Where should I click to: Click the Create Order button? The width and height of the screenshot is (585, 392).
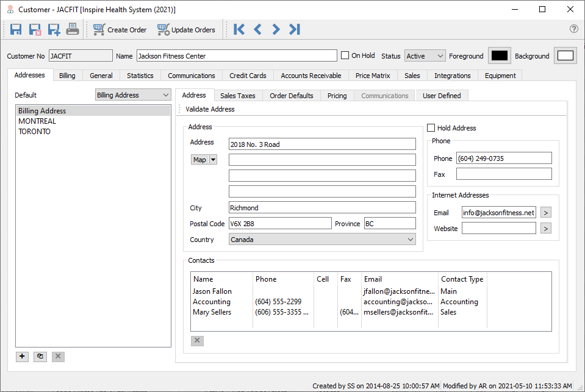click(120, 29)
